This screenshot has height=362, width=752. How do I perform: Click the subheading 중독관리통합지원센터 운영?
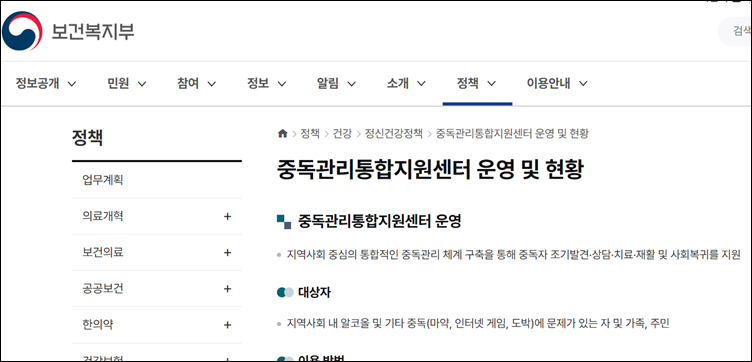pyautogui.click(x=379, y=221)
